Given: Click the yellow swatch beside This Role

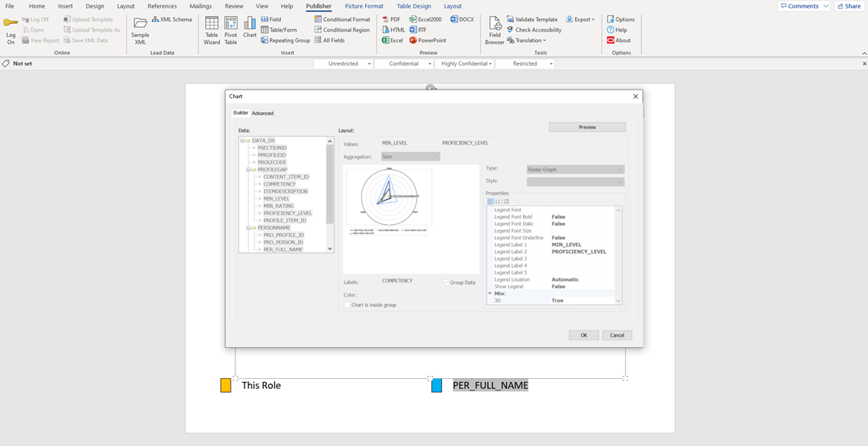Looking at the screenshot, I should pos(225,384).
